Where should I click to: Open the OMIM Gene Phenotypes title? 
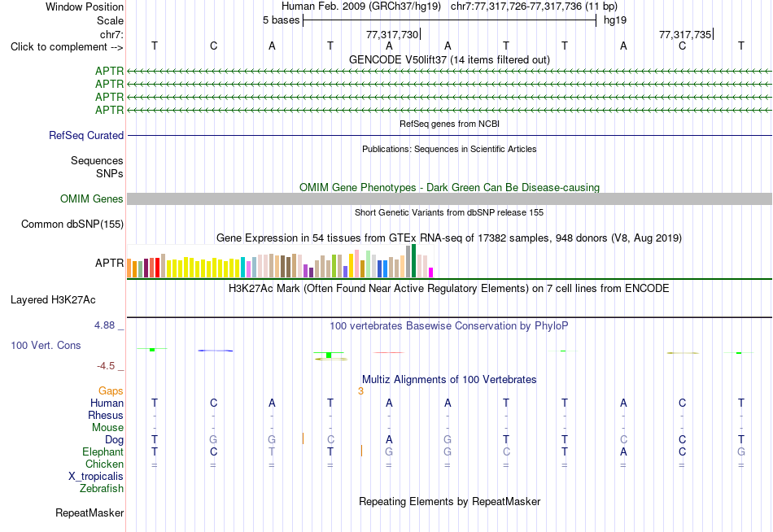coord(450,187)
